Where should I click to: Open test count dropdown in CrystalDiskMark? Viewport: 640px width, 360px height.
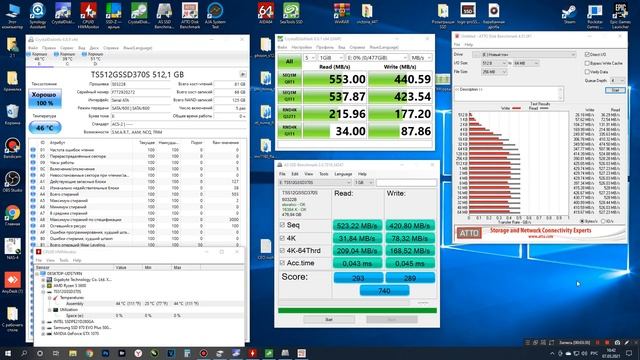point(310,58)
